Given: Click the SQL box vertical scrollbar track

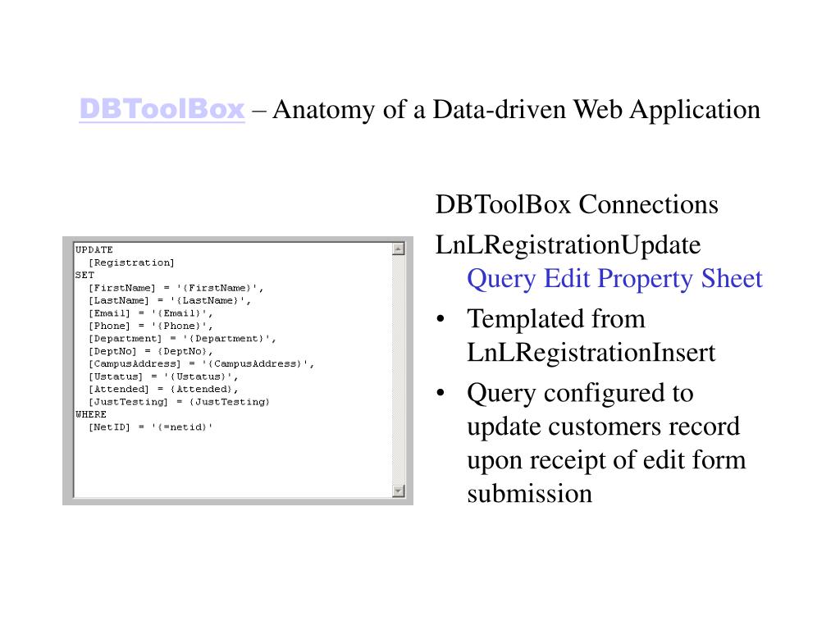Looking at the screenshot, I should (x=398, y=370).
